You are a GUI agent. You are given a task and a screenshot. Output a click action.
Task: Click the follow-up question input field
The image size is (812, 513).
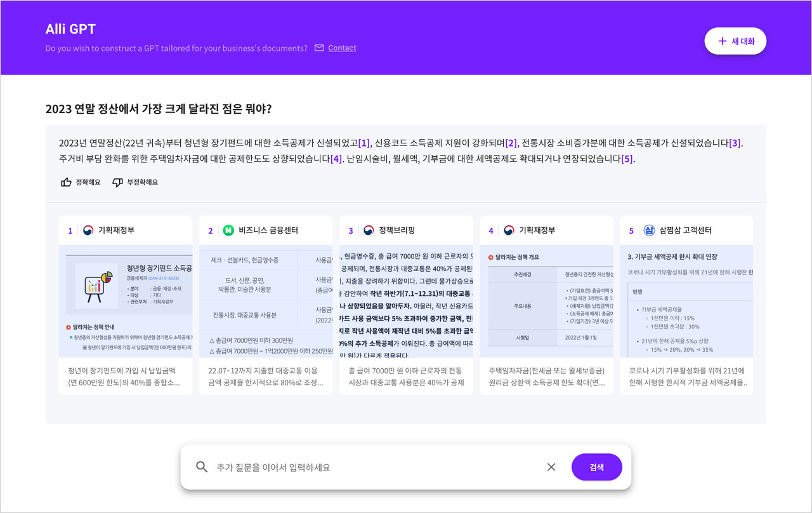click(381, 467)
